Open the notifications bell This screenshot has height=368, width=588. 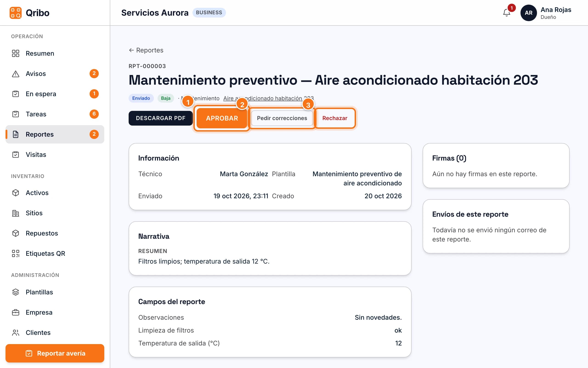click(x=507, y=13)
